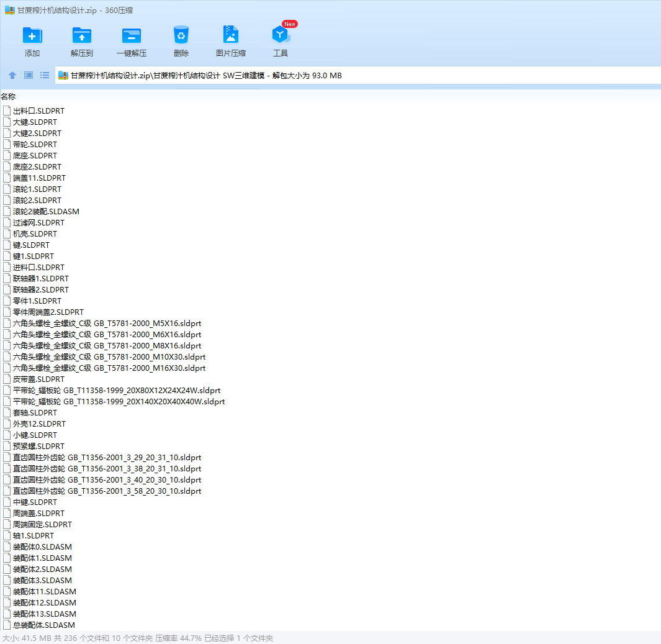Select file 装配体12.SLDASM
Image resolution: width=661 pixels, height=644 pixels.
pos(45,602)
